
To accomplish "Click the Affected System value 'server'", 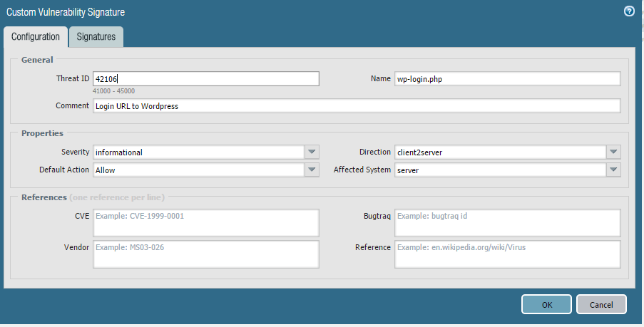I will click(408, 170).
